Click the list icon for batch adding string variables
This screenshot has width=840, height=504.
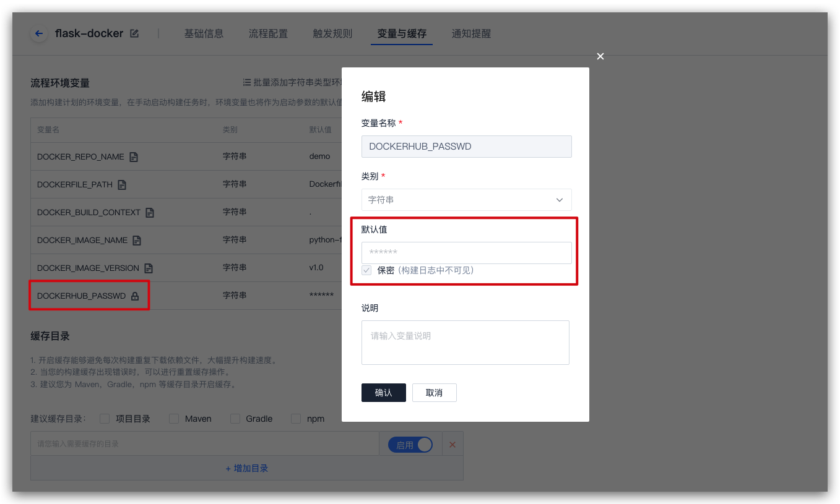[247, 82]
